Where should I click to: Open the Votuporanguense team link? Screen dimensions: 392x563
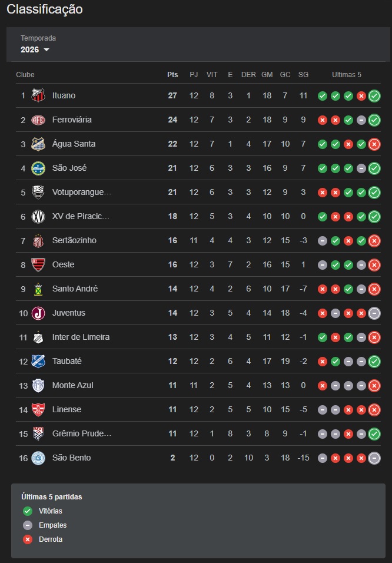point(81,192)
